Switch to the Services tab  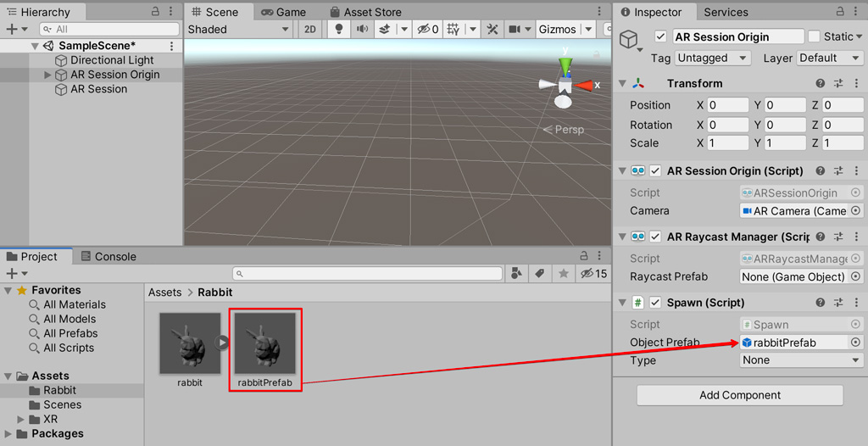coord(726,12)
